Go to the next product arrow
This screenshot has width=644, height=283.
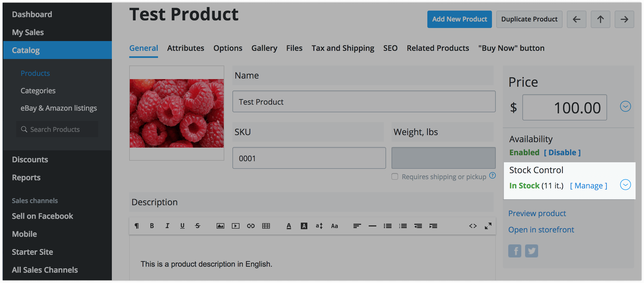pos(624,19)
